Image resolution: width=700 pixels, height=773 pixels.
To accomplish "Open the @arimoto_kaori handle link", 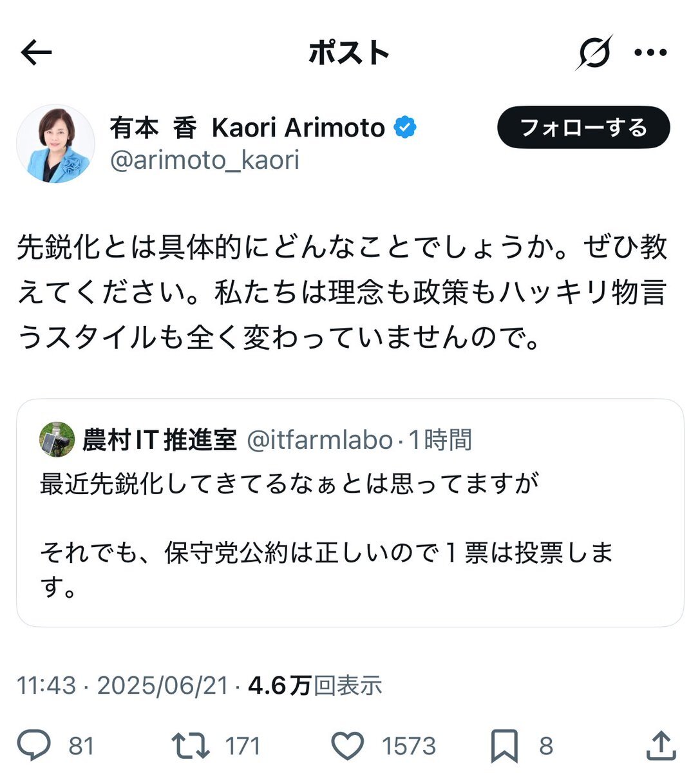I will [205, 160].
